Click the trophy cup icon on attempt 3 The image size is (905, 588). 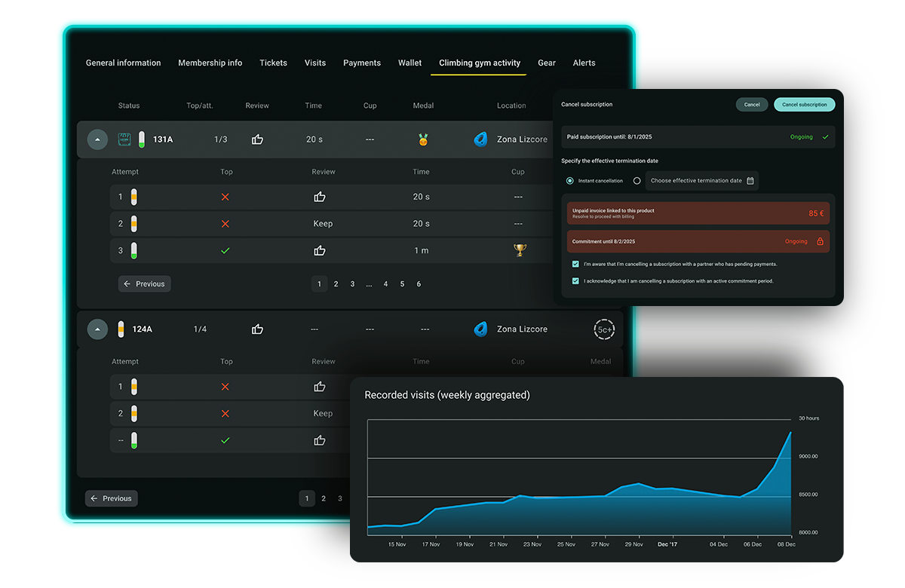pos(519,250)
